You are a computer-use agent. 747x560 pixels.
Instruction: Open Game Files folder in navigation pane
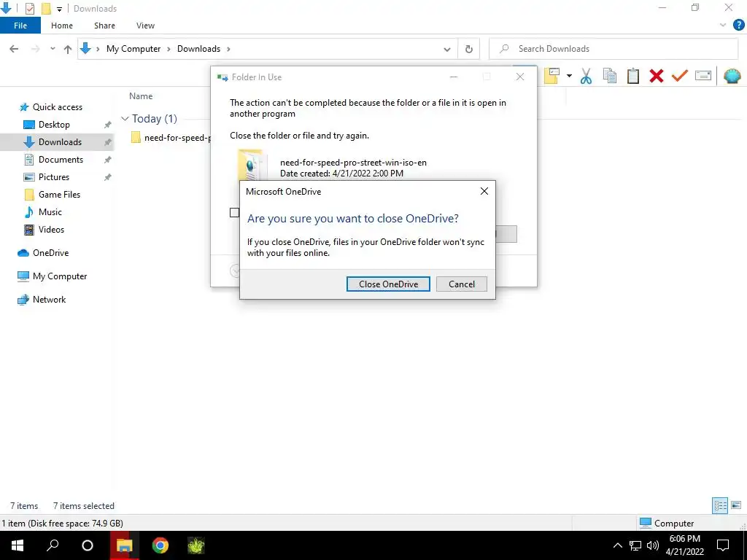pos(59,194)
